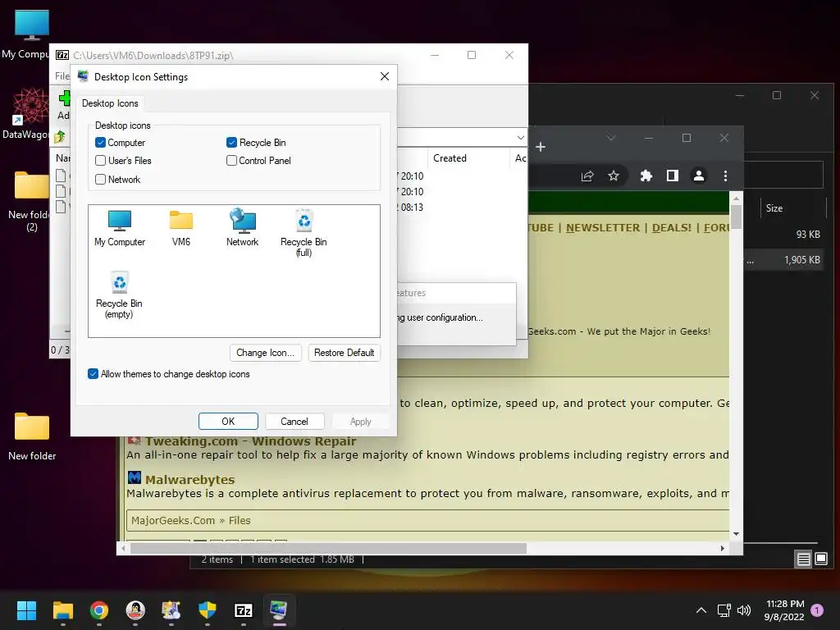This screenshot has width=840, height=630.
Task: Click the Malwarebytes logo icon
Action: (135, 477)
